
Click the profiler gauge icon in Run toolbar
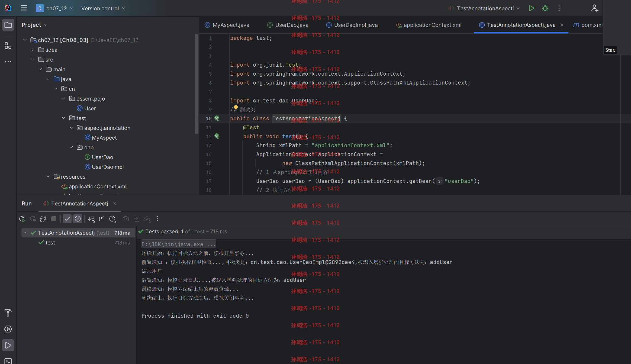(147, 219)
